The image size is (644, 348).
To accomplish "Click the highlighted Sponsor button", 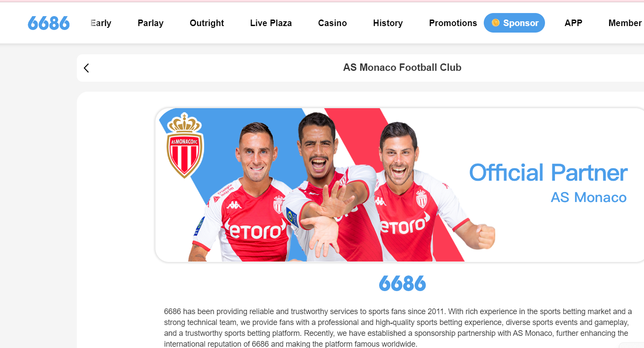I will pyautogui.click(x=514, y=23).
